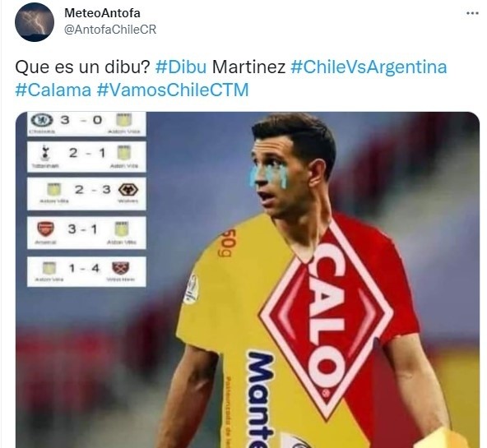Click the Wolves crest in the image
The width and height of the screenshot is (487, 448).
[x=128, y=190]
